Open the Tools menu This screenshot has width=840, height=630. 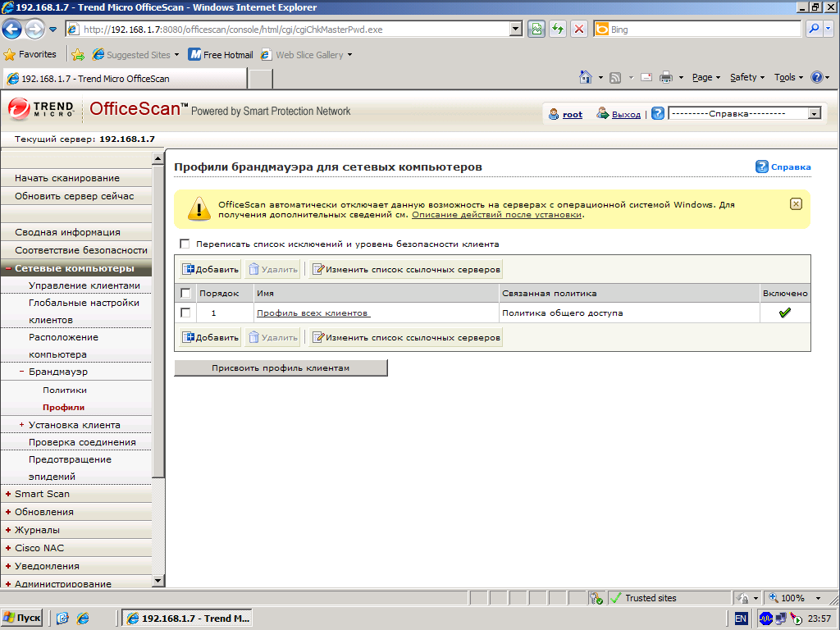(x=788, y=78)
